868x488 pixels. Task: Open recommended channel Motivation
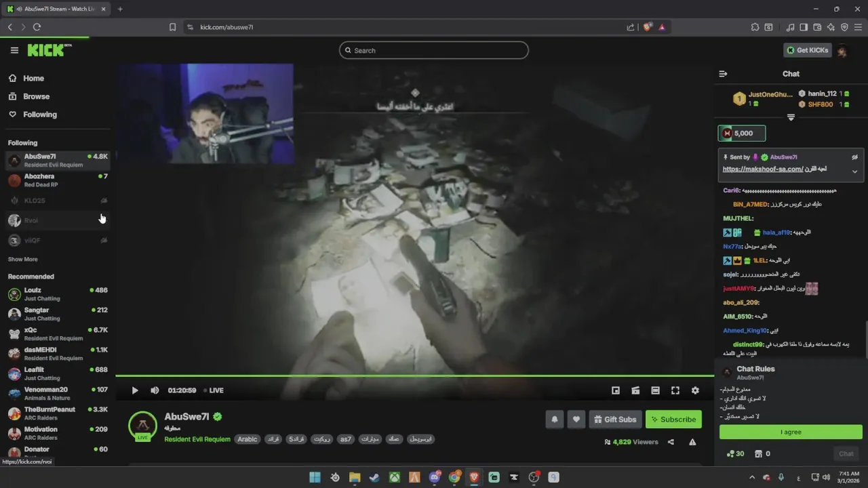click(x=58, y=433)
